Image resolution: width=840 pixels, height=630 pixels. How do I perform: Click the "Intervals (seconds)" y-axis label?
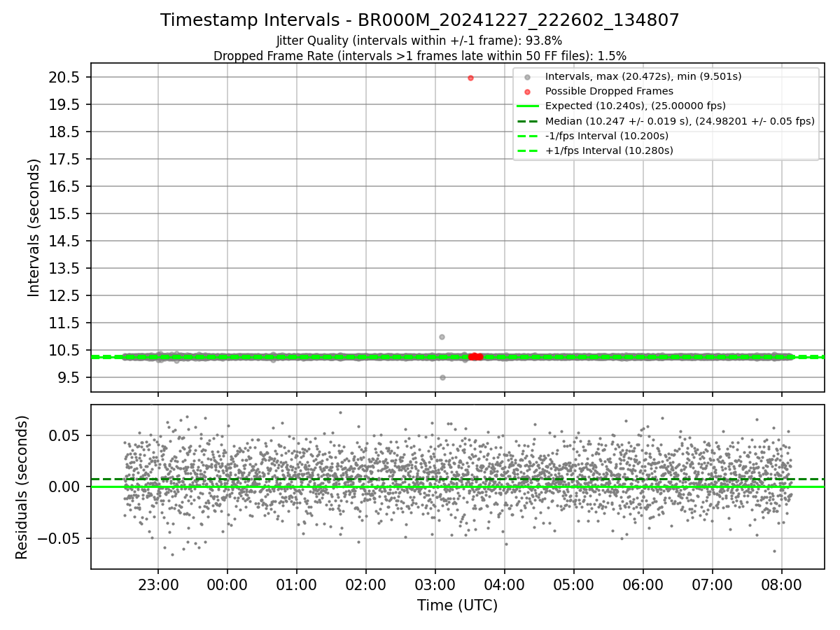(34, 227)
